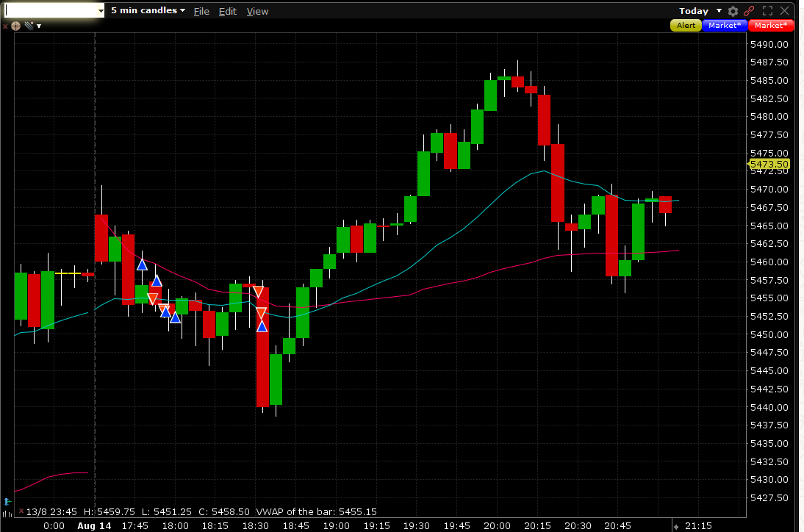Viewport: 804px width, 532px height.
Task: Click the 5440.00 price axis label
Action: pyautogui.click(x=769, y=408)
